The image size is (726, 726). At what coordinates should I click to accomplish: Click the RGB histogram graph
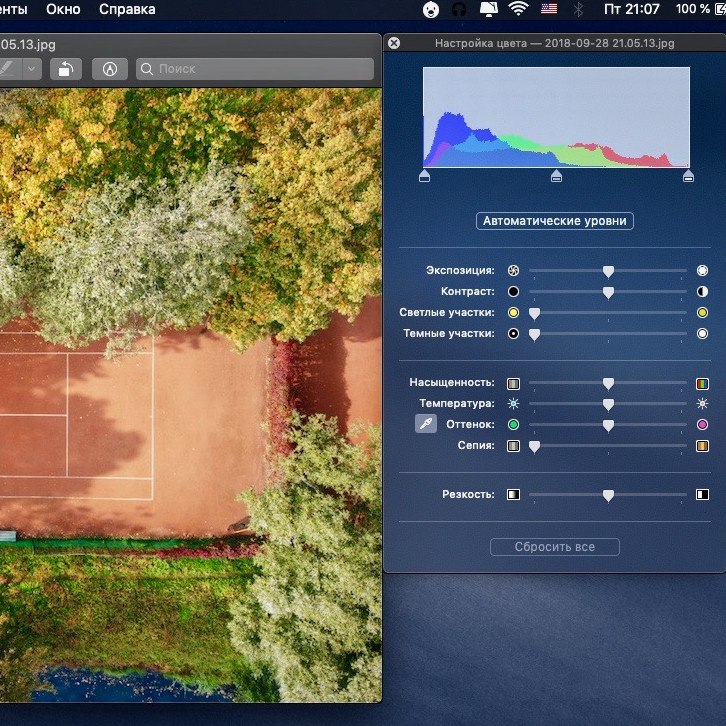pyautogui.click(x=556, y=117)
